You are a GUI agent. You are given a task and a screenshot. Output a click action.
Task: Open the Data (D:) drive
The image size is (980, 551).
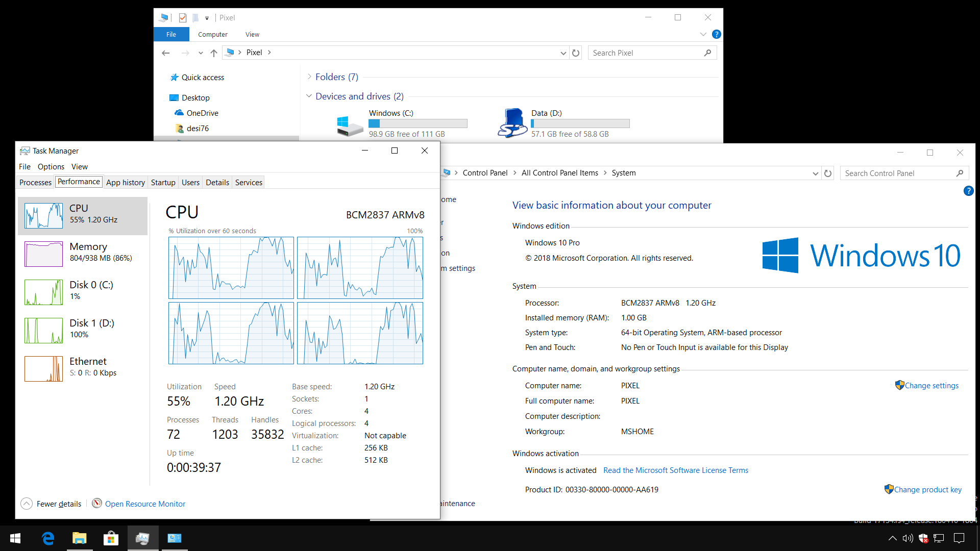point(565,123)
